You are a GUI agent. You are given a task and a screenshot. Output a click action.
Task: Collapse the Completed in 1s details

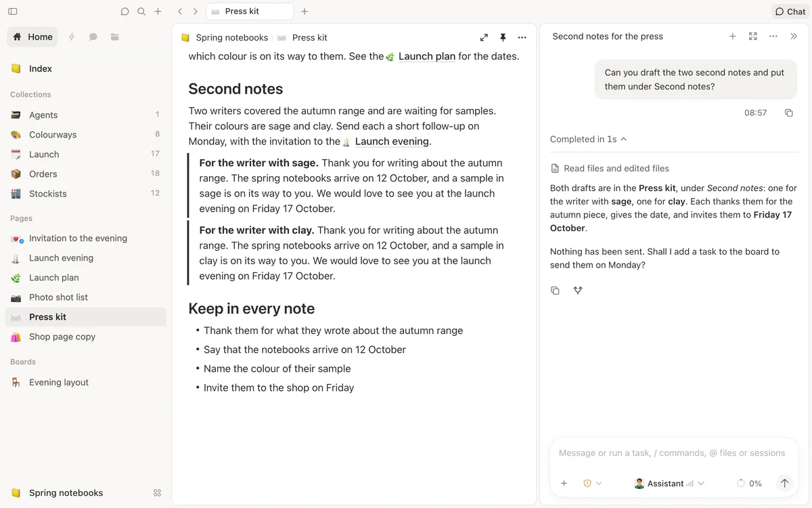[x=588, y=140]
